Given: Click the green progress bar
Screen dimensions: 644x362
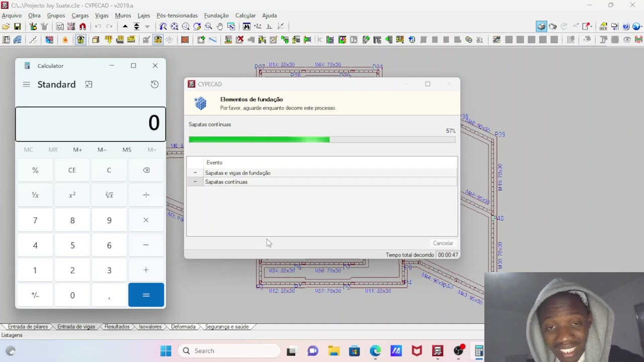Looking at the screenshot, I should coord(322,140).
